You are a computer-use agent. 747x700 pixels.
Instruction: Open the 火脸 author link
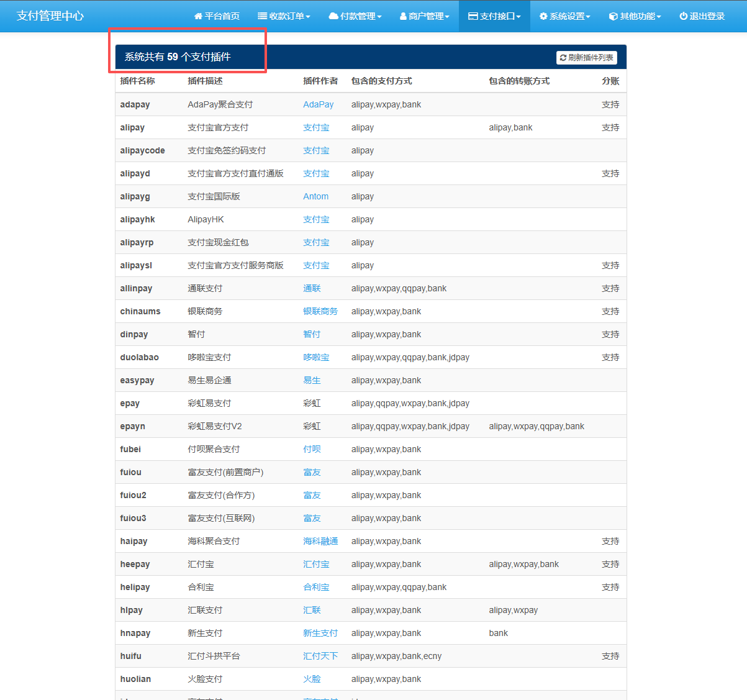[312, 679]
